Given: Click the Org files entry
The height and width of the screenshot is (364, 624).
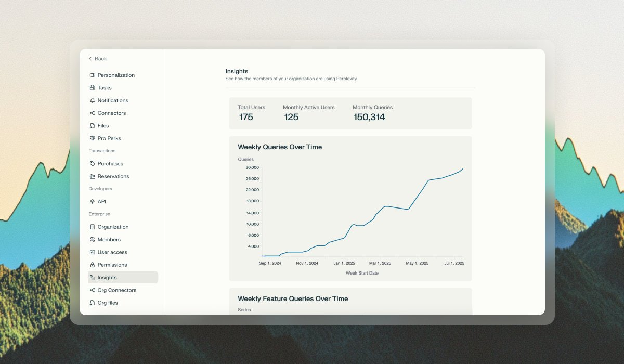Looking at the screenshot, I should click(x=108, y=303).
